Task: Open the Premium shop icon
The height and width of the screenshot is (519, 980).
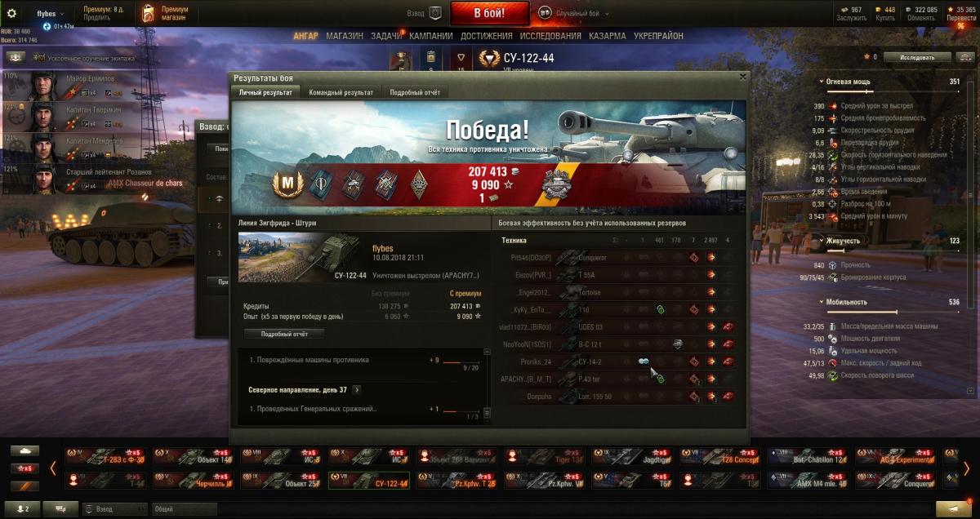Action: [x=148, y=13]
